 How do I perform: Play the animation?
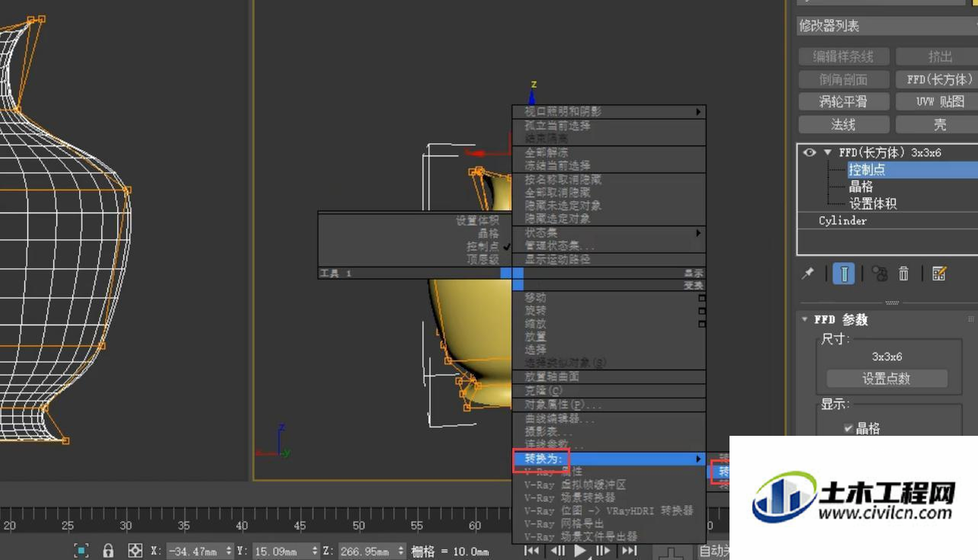pos(581,550)
